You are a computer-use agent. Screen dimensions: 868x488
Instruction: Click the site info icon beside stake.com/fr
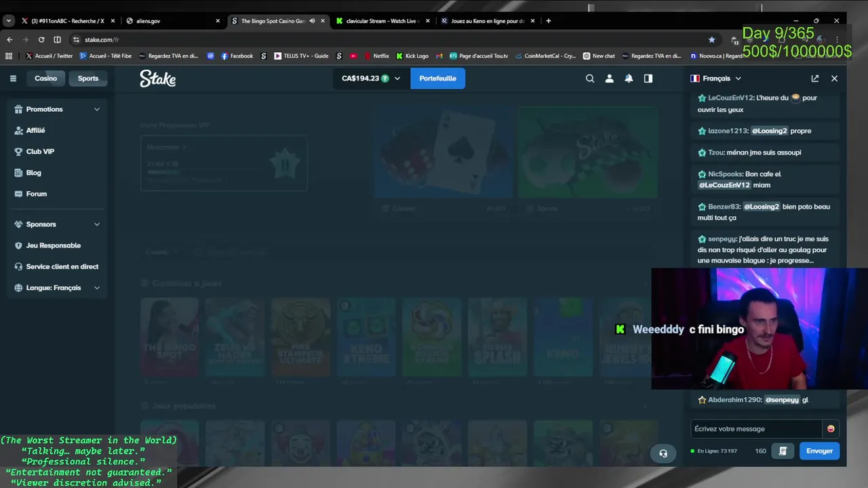click(76, 39)
